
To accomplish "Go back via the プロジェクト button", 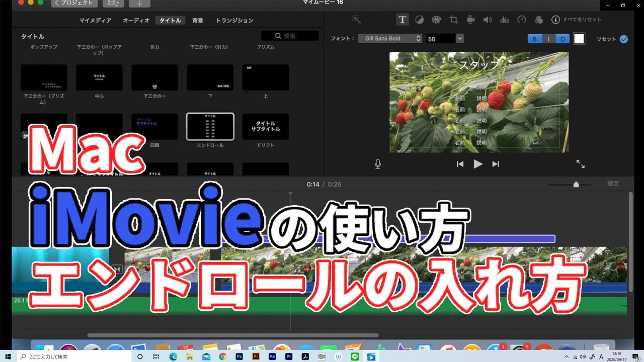I will pyautogui.click(x=74, y=4).
